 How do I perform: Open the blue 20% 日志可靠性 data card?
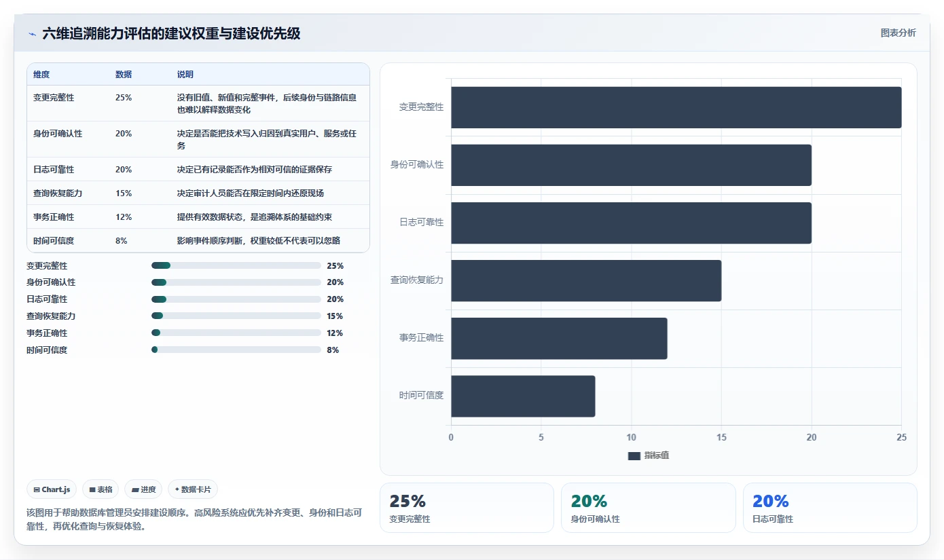click(x=830, y=508)
